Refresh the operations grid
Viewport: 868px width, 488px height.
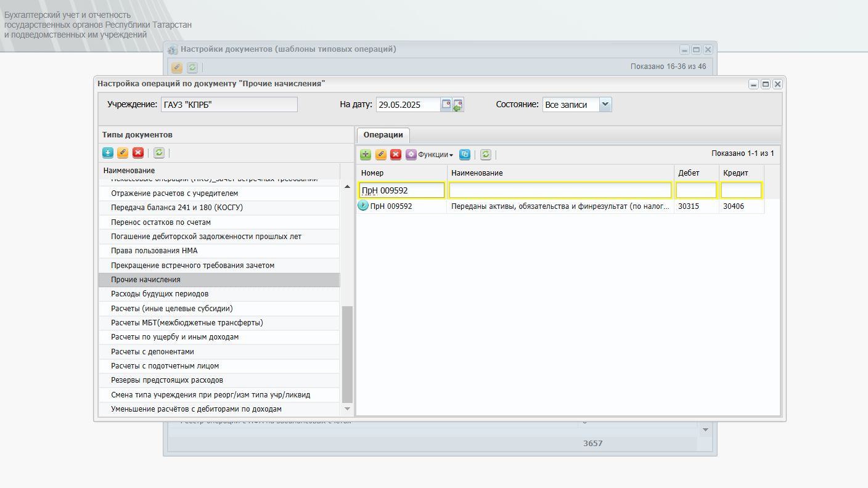point(486,155)
